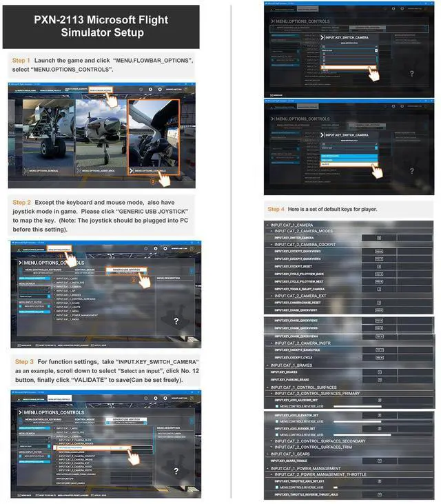Click the question mark device icon in Step 2 screenshot
This screenshot has width=441, height=504.
click(x=176, y=321)
